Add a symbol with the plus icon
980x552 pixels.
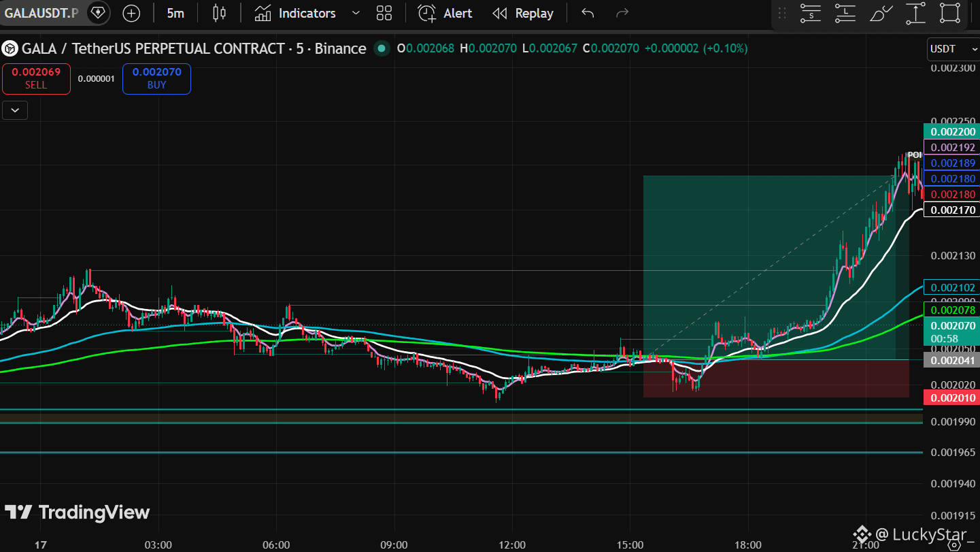[x=131, y=13]
